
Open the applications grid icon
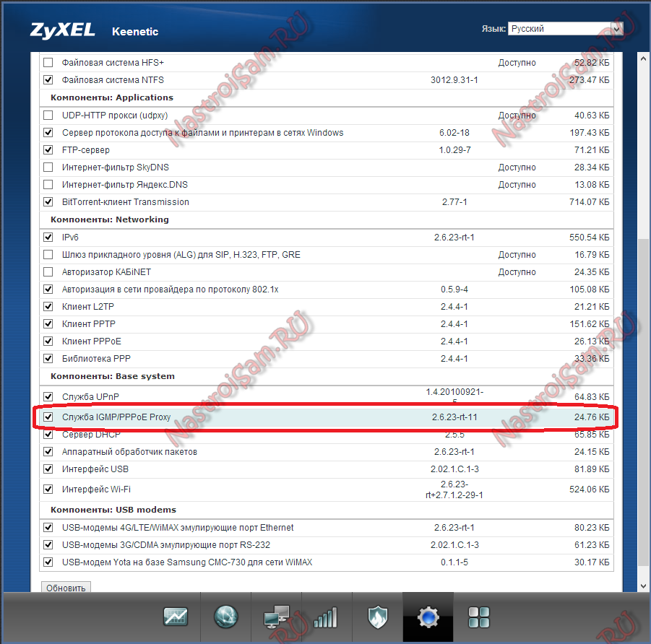[478, 617]
